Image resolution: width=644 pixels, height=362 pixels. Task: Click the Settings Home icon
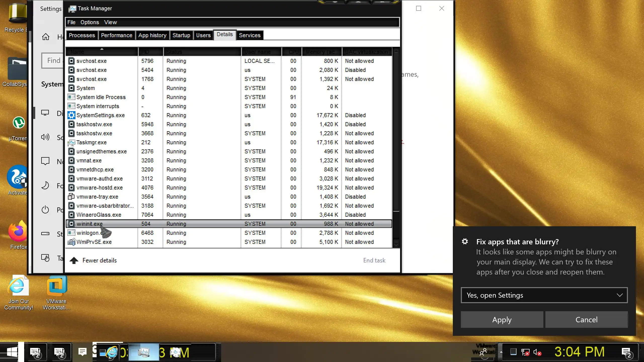46,37
